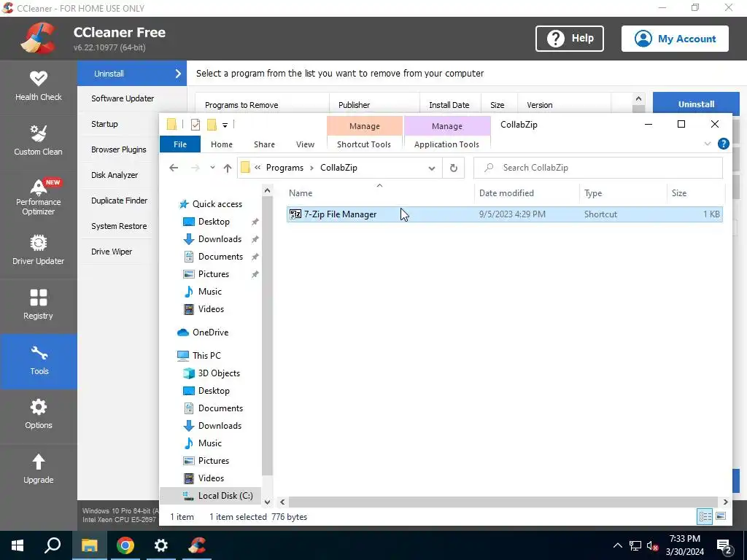Switch to Details view layout icon
This screenshot has width=747, height=560.
coord(705,517)
